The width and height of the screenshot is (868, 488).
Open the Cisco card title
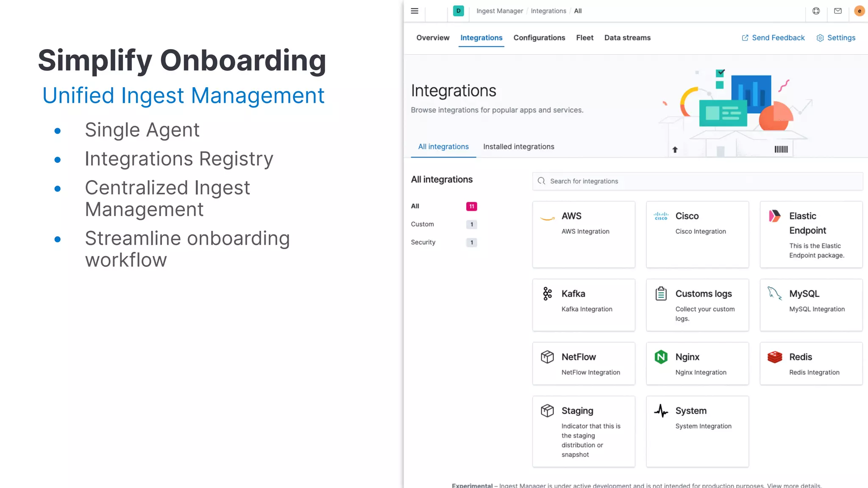[687, 216]
